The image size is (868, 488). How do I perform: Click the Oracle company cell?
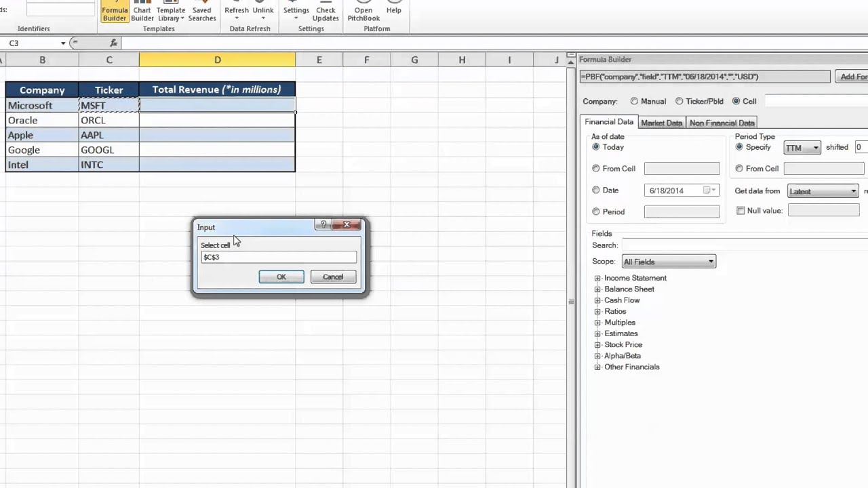(42, 120)
